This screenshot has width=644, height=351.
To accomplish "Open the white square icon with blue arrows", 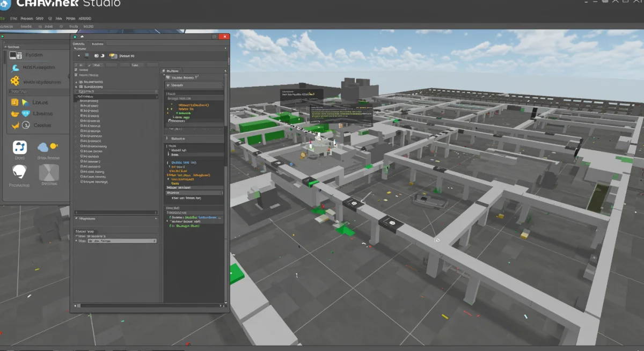I will click(x=20, y=148).
